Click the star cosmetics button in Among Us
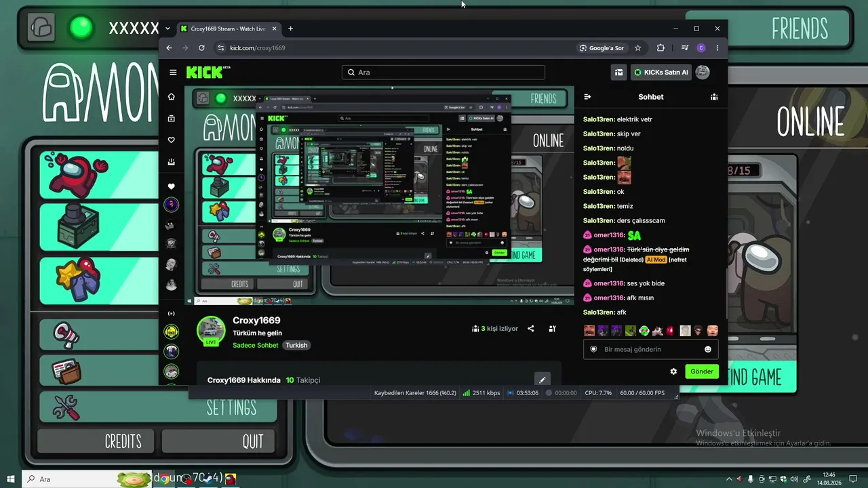 [98, 280]
